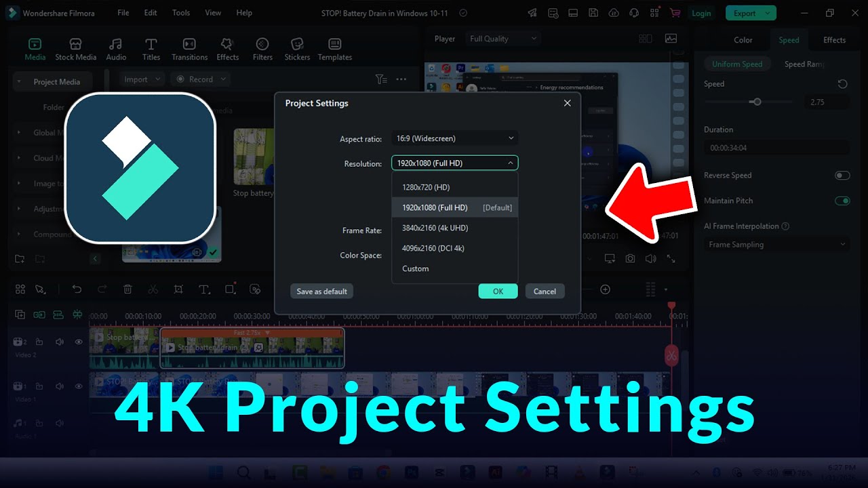Click the speed value field 2.75
Image resolution: width=868 pixels, height=488 pixels.
[827, 102]
